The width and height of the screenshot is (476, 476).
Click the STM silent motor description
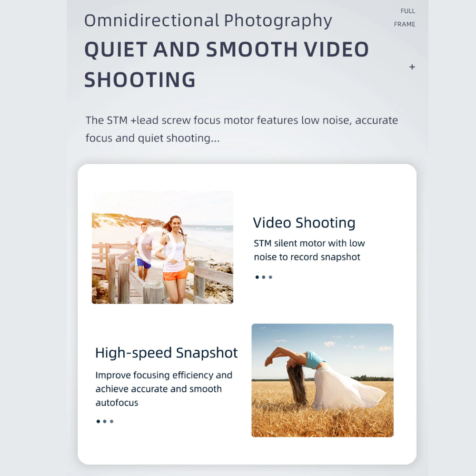309,250
